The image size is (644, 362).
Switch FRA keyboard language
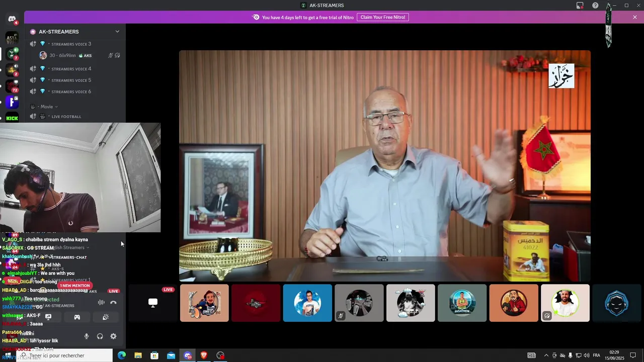[597, 355]
